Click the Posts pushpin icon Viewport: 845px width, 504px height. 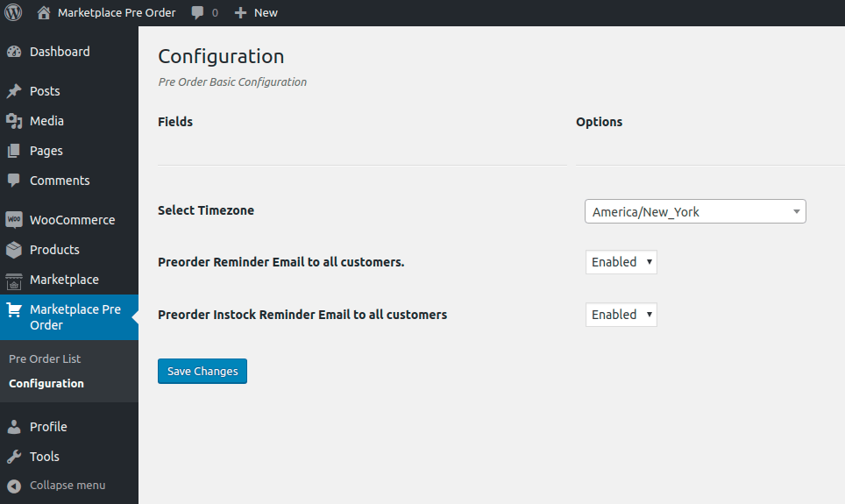14,91
